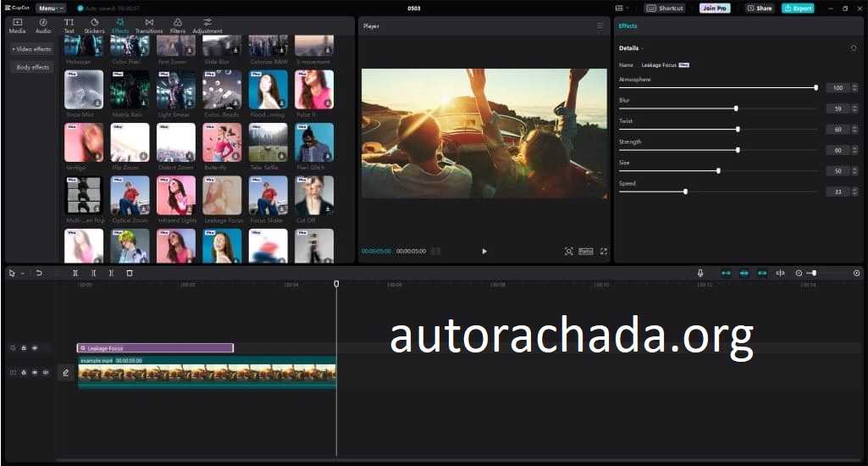Click the Blur value stepper
Viewport: 868px width, 466px height.
(x=854, y=108)
